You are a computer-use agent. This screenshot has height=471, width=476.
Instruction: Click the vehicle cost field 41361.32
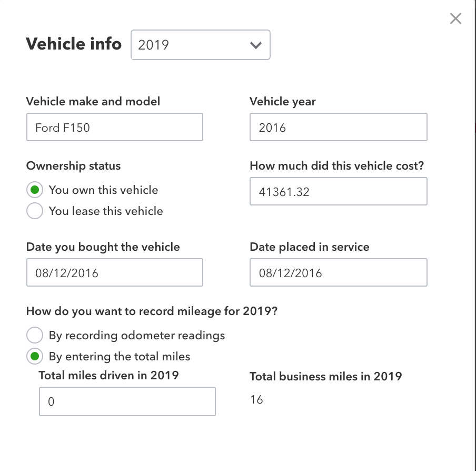(x=339, y=191)
